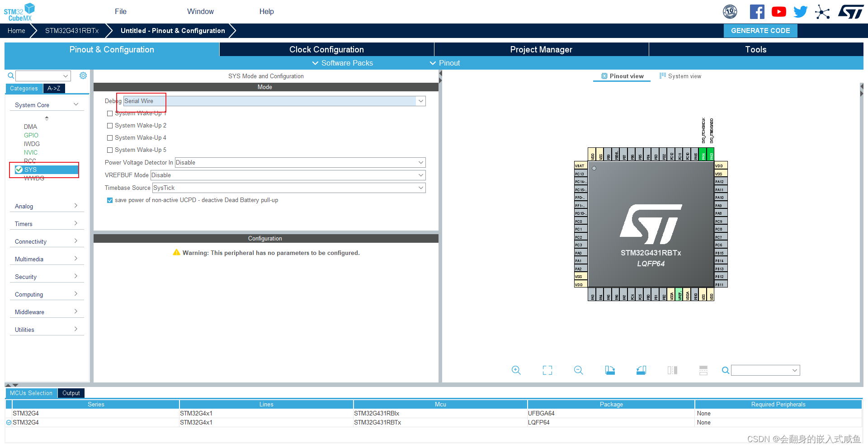Open the categories settings gear icon

coord(83,75)
